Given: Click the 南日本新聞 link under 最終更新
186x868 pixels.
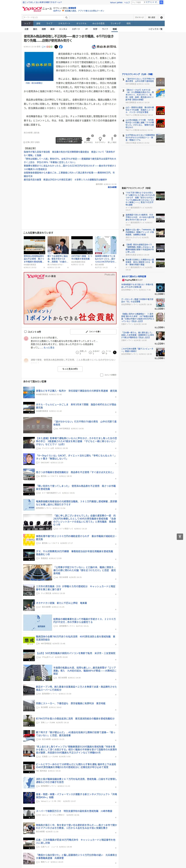Looking at the screenshot, I should click(x=112, y=187).
